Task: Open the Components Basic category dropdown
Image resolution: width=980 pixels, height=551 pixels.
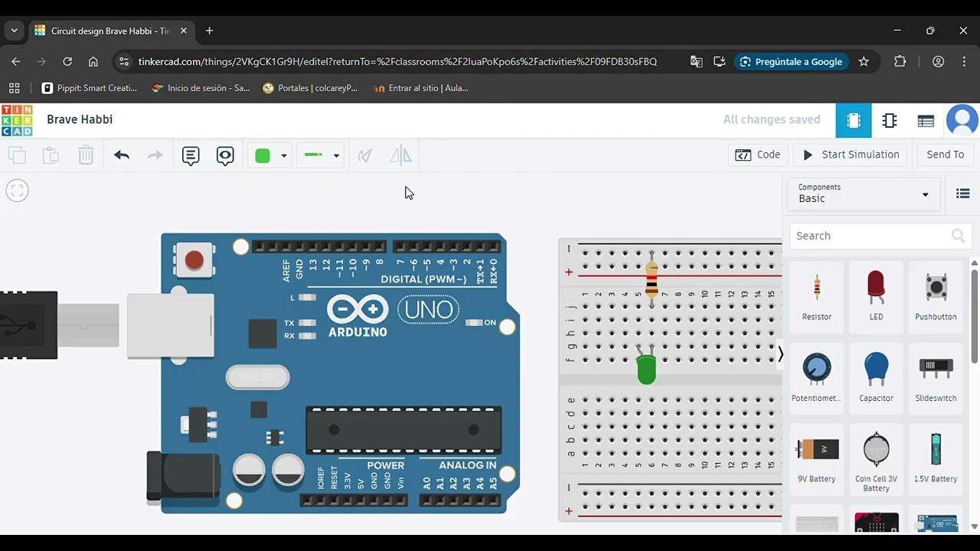Action: (864, 194)
